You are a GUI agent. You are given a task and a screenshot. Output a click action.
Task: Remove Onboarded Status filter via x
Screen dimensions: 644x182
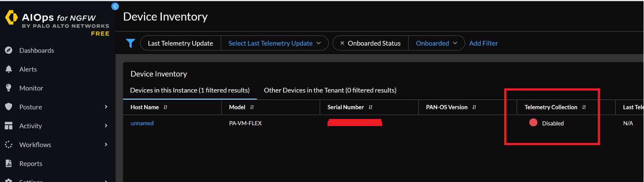click(342, 43)
